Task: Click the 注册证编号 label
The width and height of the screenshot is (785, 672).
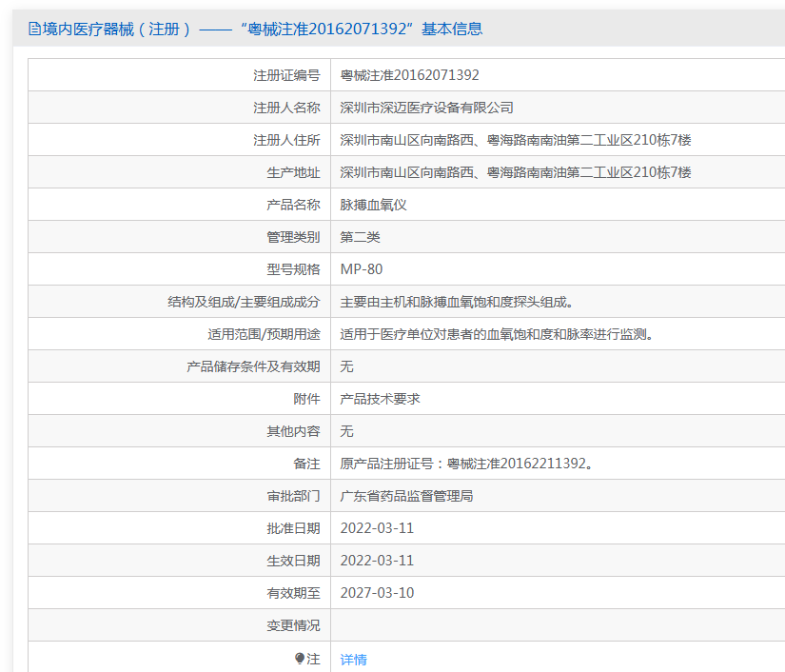Action: (286, 75)
